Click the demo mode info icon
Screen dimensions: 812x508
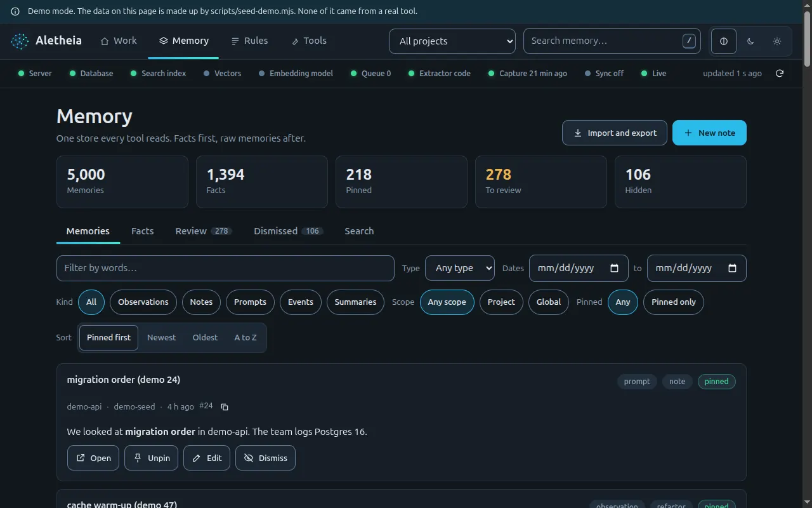pos(15,11)
